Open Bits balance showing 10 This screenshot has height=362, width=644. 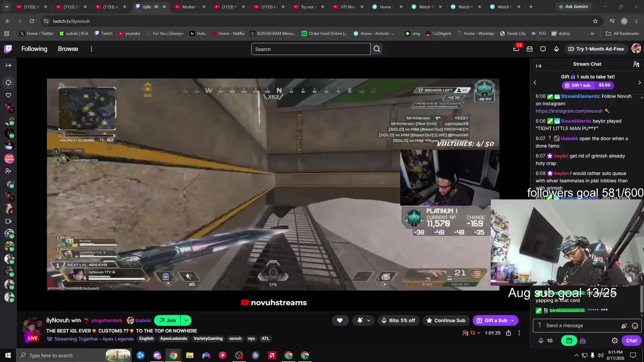click(x=545, y=340)
